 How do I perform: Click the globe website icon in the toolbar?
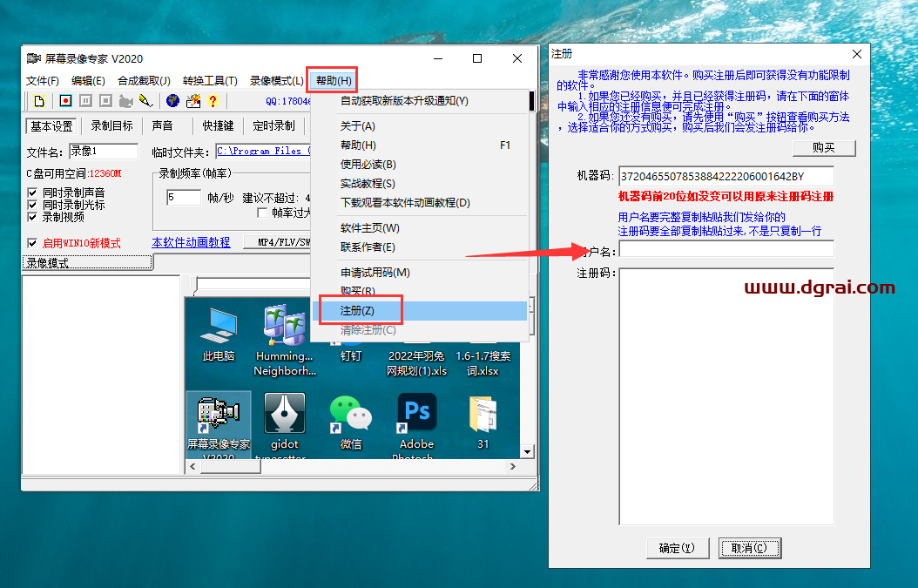pyautogui.click(x=172, y=102)
